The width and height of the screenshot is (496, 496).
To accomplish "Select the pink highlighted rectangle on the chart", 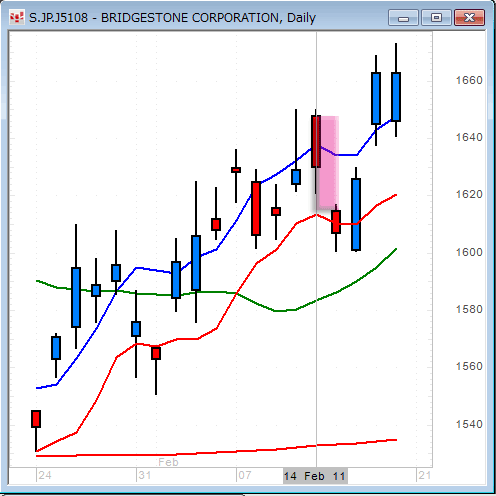I will pos(329,162).
